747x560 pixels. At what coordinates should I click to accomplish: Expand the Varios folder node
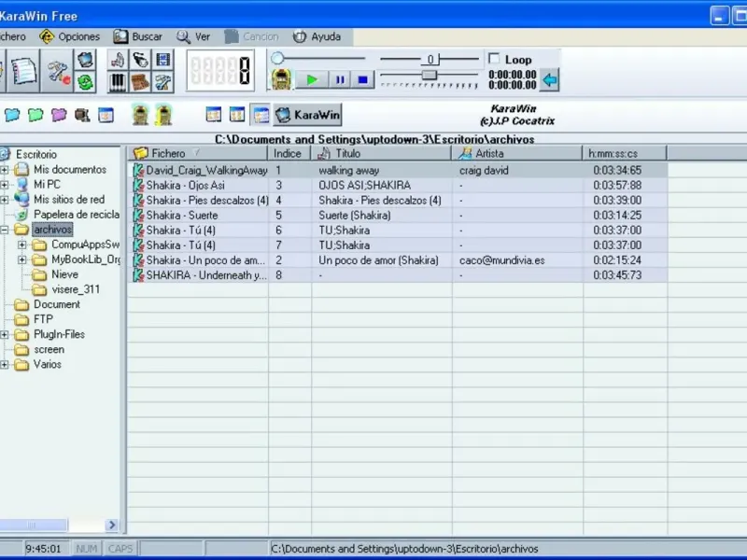[x=5, y=365]
